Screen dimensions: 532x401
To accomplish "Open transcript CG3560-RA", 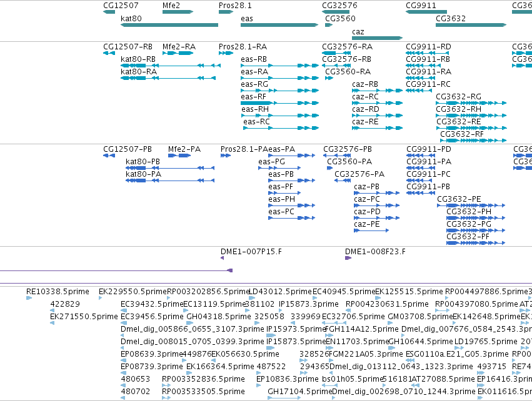I will tap(348, 72).
